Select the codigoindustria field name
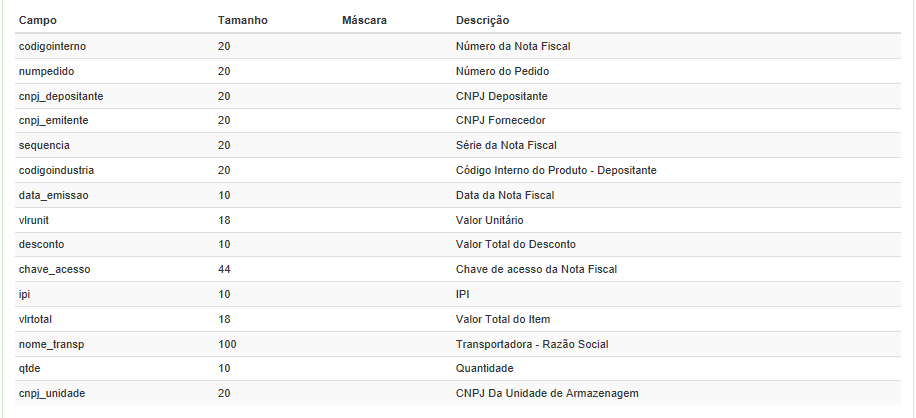Image resolution: width=916 pixels, height=418 pixels. 56,170
